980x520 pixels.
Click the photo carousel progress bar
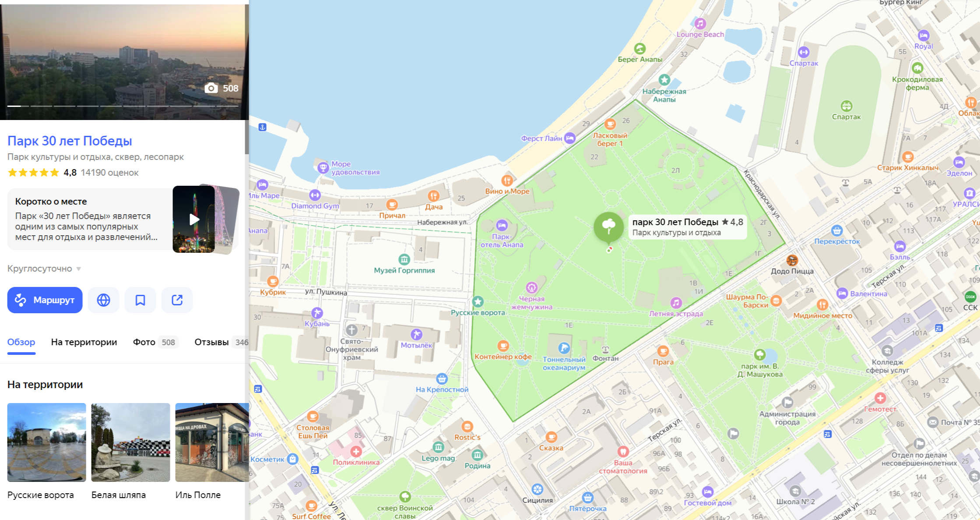click(x=123, y=106)
